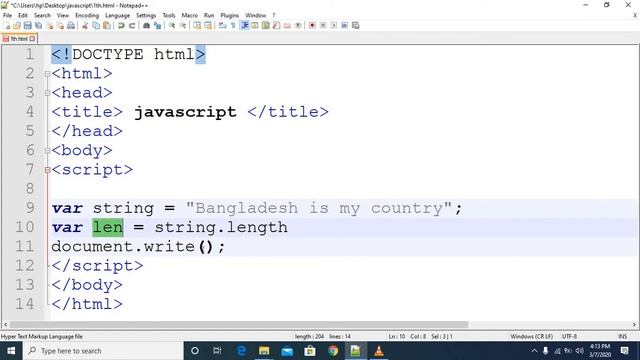The height and width of the screenshot is (360, 640).
Task: Click Windows (CR LF) in status bar
Action: (531, 336)
